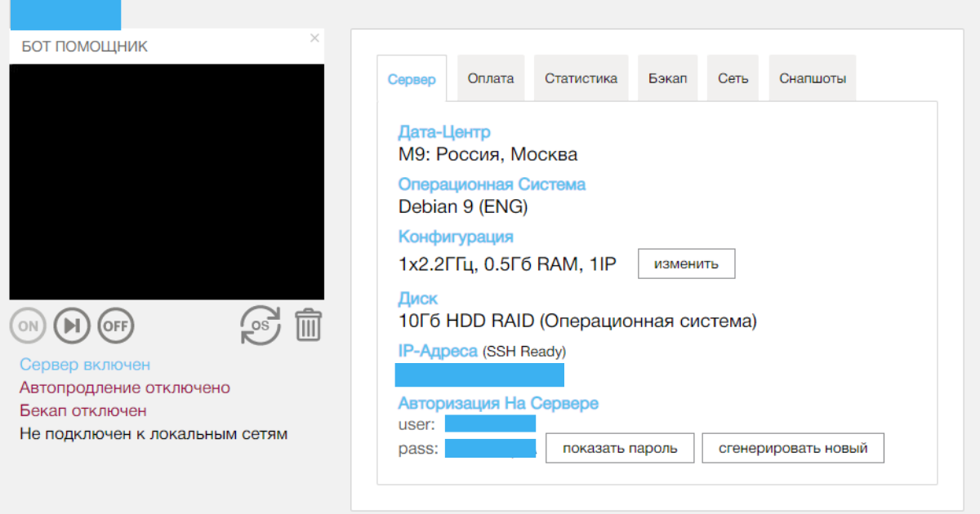
Task: Reboot the server using the restart icon
Action: (72, 325)
